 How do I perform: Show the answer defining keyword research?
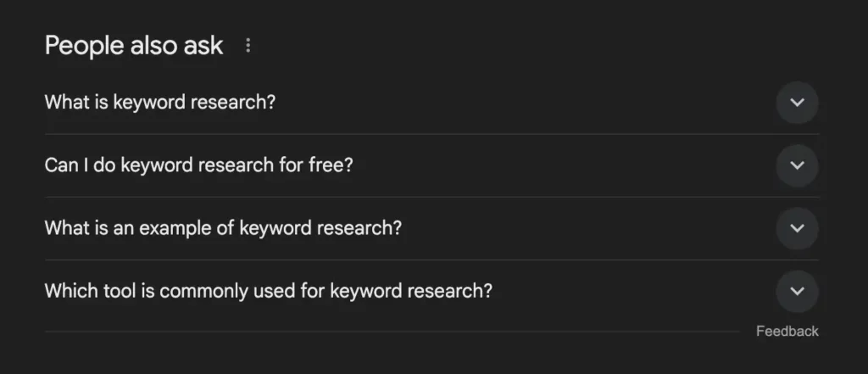click(160, 103)
